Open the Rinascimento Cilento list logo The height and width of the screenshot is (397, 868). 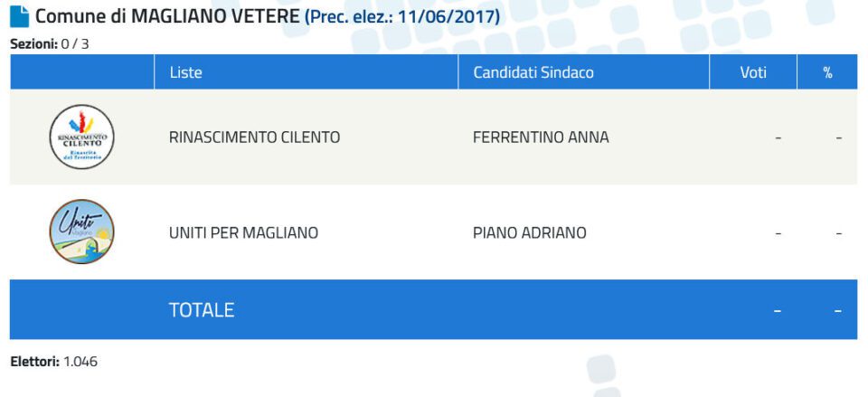(x=82, y=137)
